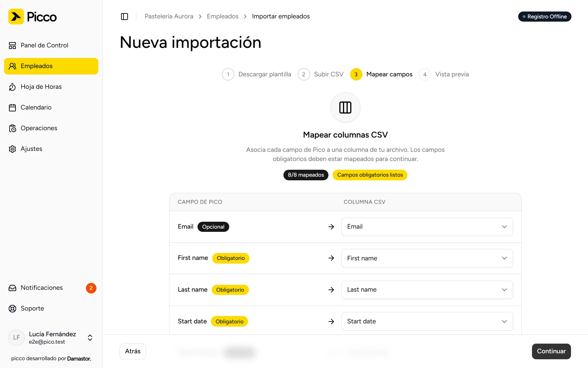
Task: Open Notificaciones inbox icon
Action: tap(12, 288)
